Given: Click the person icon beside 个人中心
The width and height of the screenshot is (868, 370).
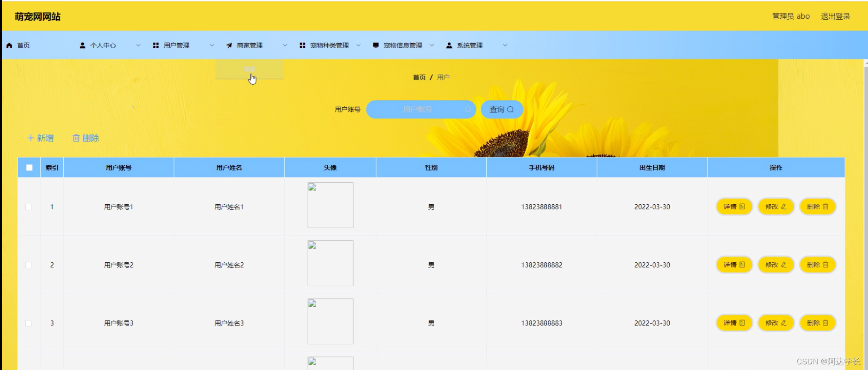Looking at the screenshot, I should pyautogui.click(x=83, y=45).
